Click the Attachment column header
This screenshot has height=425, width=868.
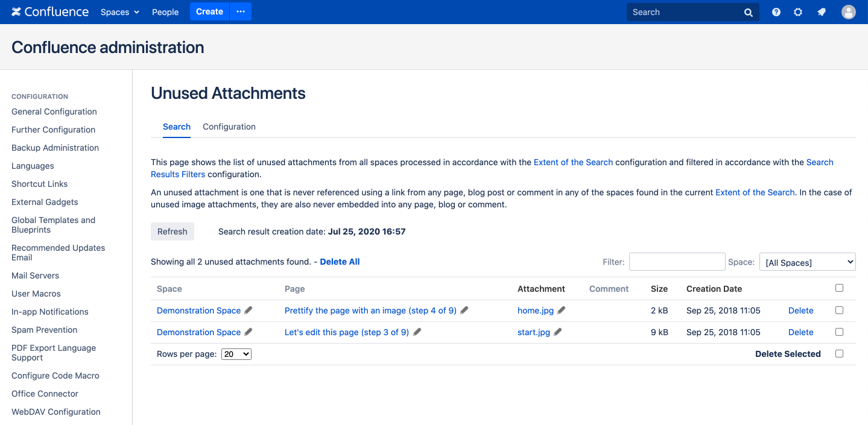tap(541, 289)
